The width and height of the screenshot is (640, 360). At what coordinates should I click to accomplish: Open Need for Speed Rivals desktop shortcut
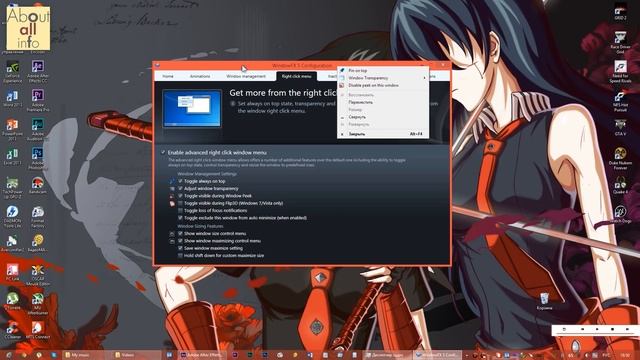620,71
